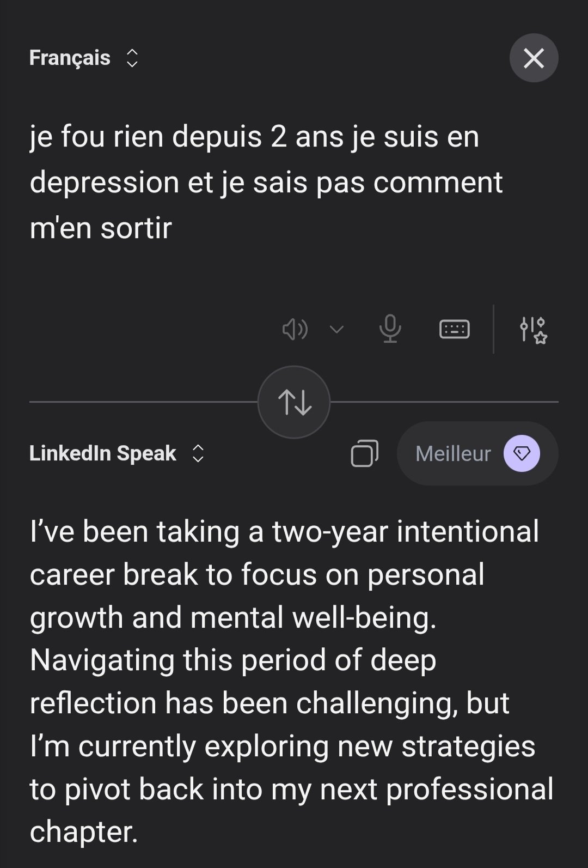Toggle the Meilleur quality mode

tap(477, 453)
